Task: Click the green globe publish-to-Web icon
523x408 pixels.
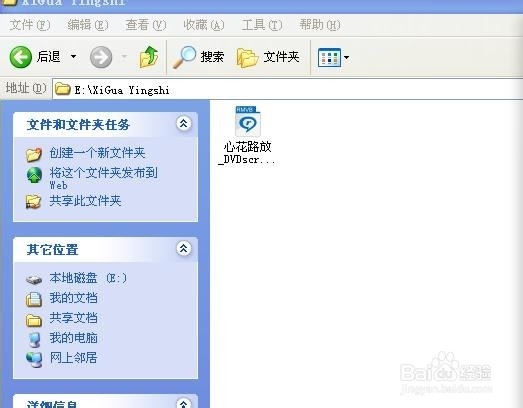Action: [34, 175]
